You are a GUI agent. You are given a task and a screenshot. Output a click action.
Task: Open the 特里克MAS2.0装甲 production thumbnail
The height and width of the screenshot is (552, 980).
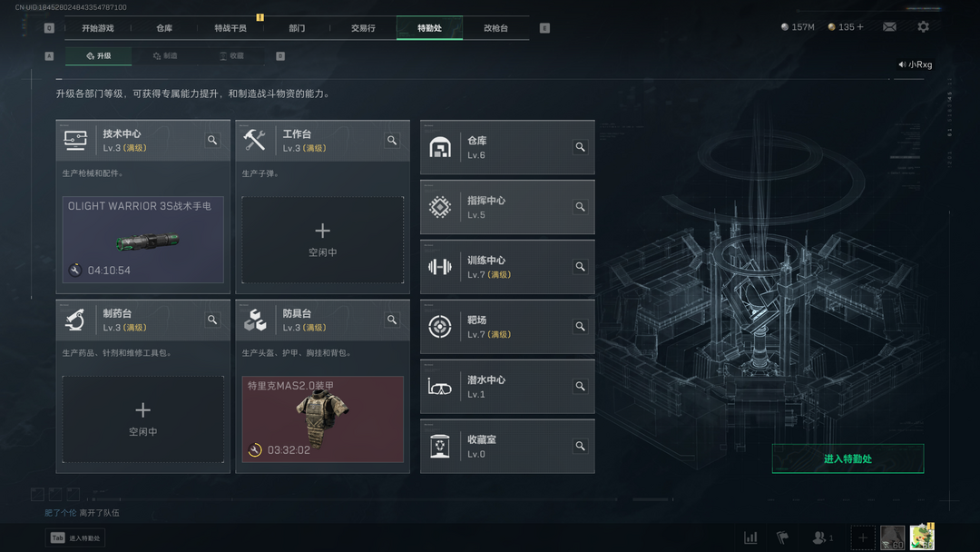pyautogui.click(x=322, y=419)
